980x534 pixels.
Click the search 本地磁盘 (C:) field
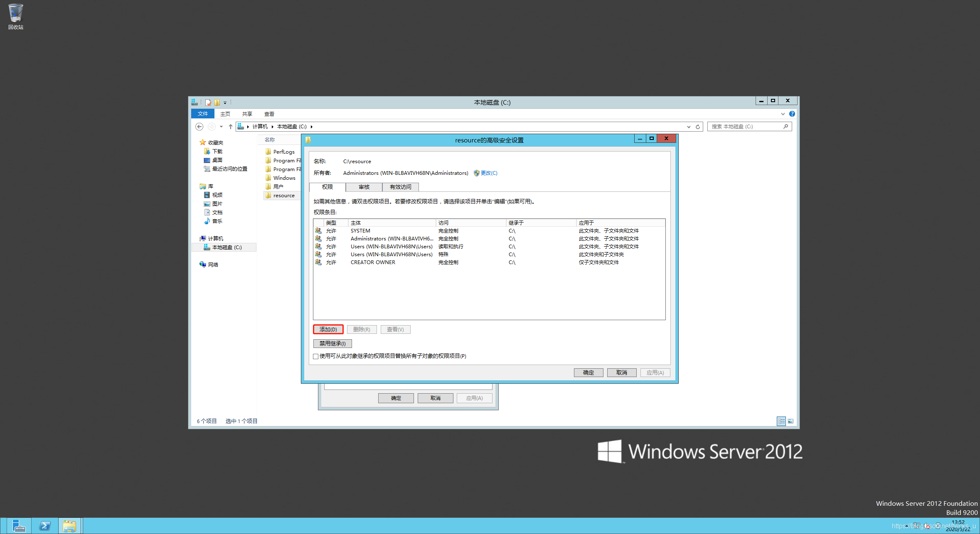744,127
